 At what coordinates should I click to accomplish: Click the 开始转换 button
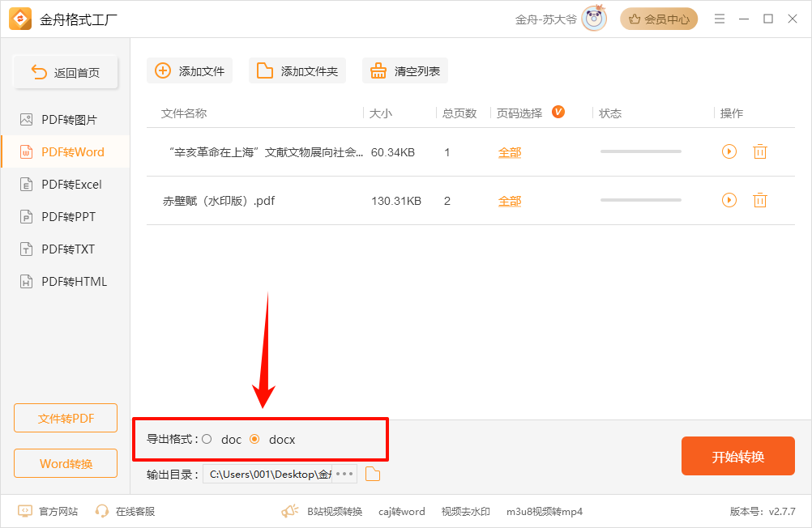[x=737, y=457]
